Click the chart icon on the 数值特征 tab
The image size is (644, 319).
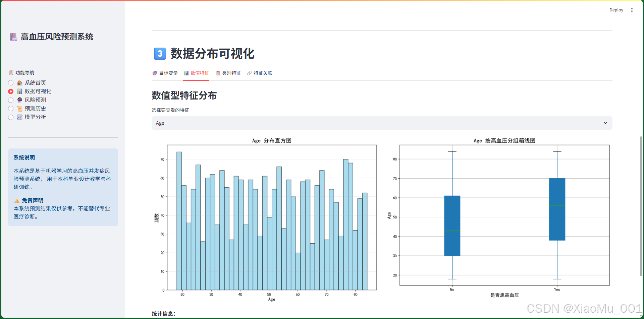(186, 73)
